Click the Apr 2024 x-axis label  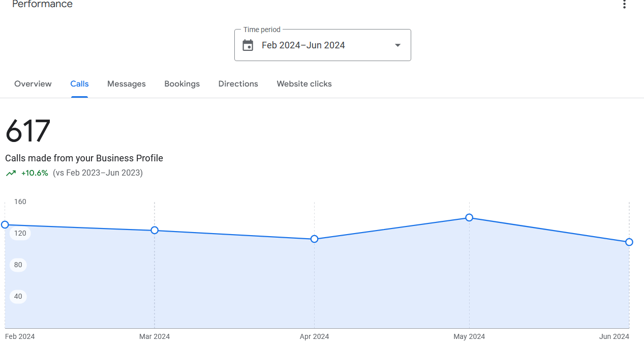pyautogui.click(x=314, y=336)
